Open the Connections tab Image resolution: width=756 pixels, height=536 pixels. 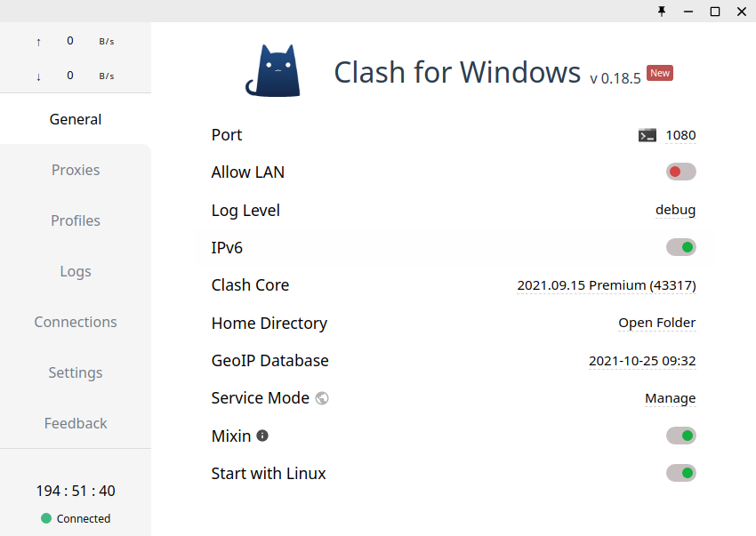tap(76, 322)
